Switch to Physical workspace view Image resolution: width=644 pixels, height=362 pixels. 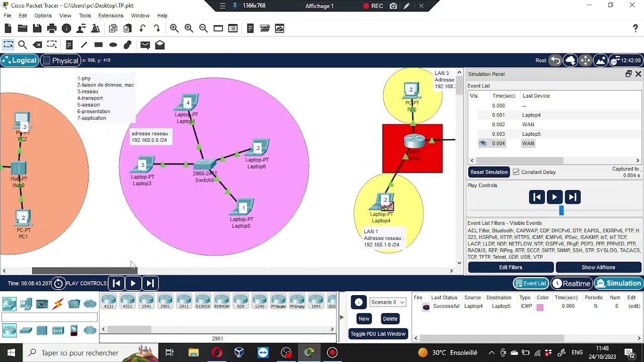(x=61, y=60)
